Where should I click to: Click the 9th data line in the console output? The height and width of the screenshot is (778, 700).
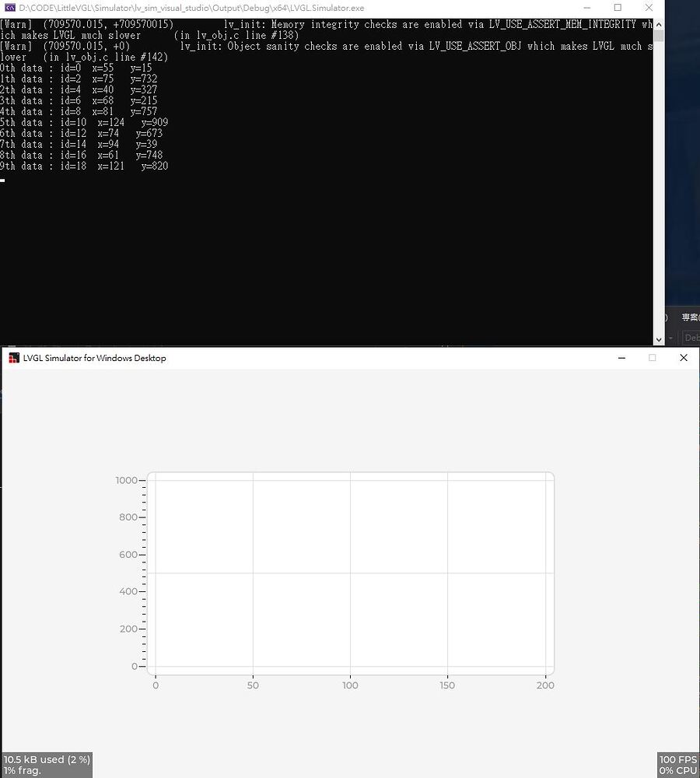(x=86, y=166)
